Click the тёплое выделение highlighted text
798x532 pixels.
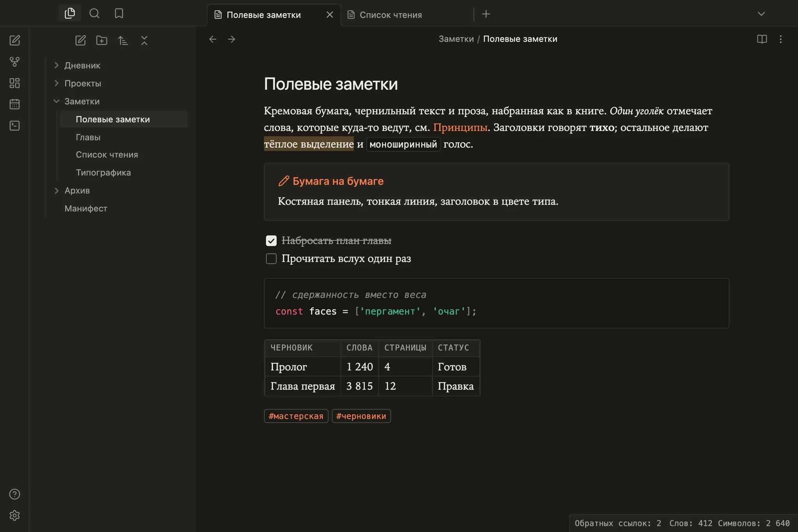[x=309, y=144]
